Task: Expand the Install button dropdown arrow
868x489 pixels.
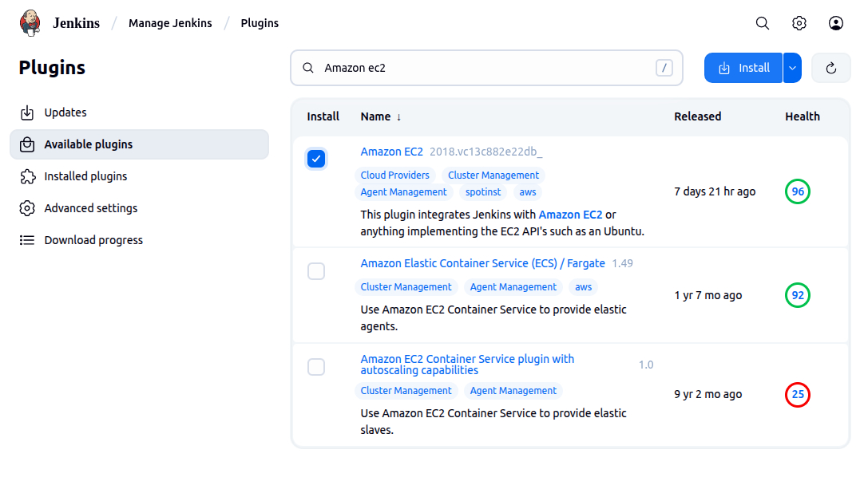Action: point(792,68)
